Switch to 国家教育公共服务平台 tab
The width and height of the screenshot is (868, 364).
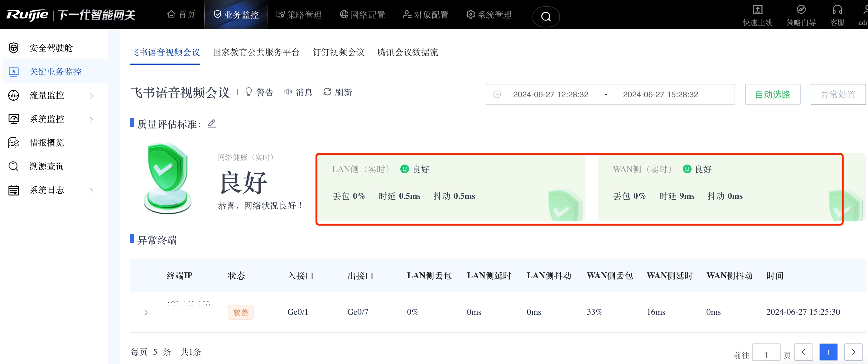(x=256, y=52)
